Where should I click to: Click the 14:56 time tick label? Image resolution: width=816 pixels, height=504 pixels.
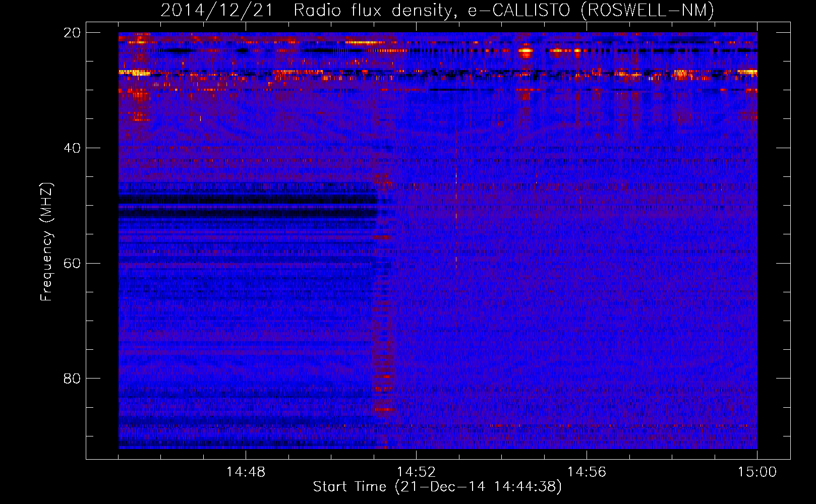click(587, 472)
